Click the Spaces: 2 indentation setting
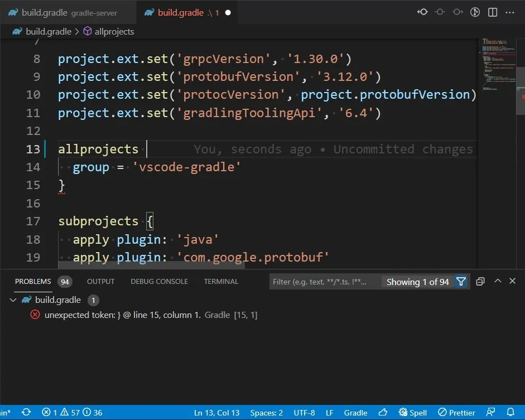 267,413
